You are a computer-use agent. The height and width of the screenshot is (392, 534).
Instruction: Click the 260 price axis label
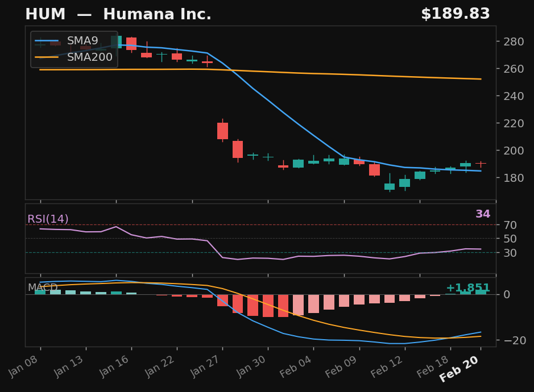514,69
